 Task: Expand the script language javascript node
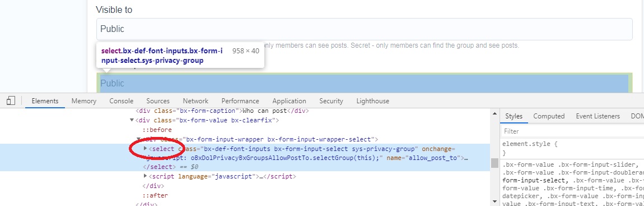click(146, 176)
